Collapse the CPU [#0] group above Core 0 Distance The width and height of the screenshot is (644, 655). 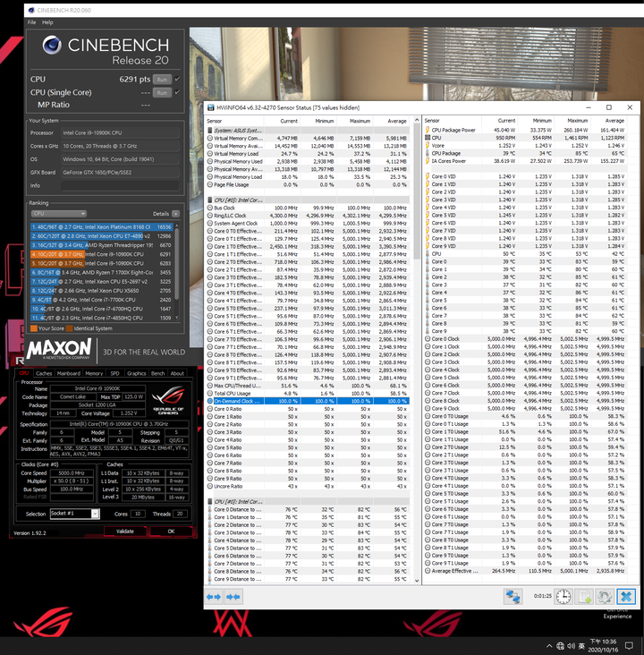pyautogui.click(x=210, y=502)
